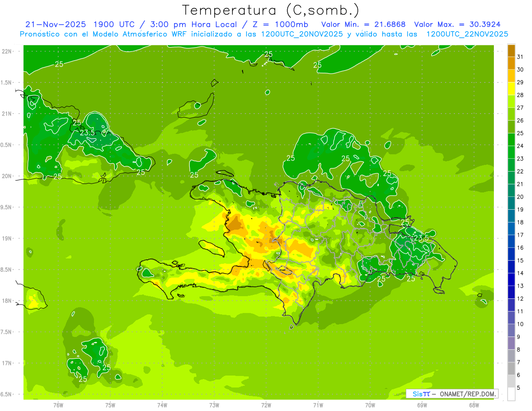Click the colorbar label "13"
The image size is (532, 411).
click(520, 286)
